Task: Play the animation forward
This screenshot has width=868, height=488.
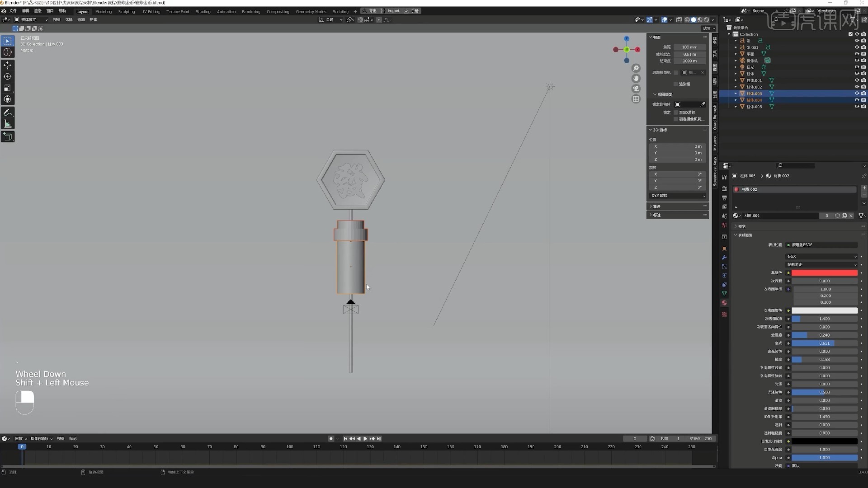Action: pos(365,439)
